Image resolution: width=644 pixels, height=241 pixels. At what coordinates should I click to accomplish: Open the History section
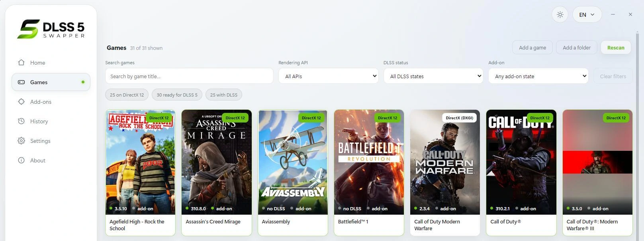(x=51, y=121)
